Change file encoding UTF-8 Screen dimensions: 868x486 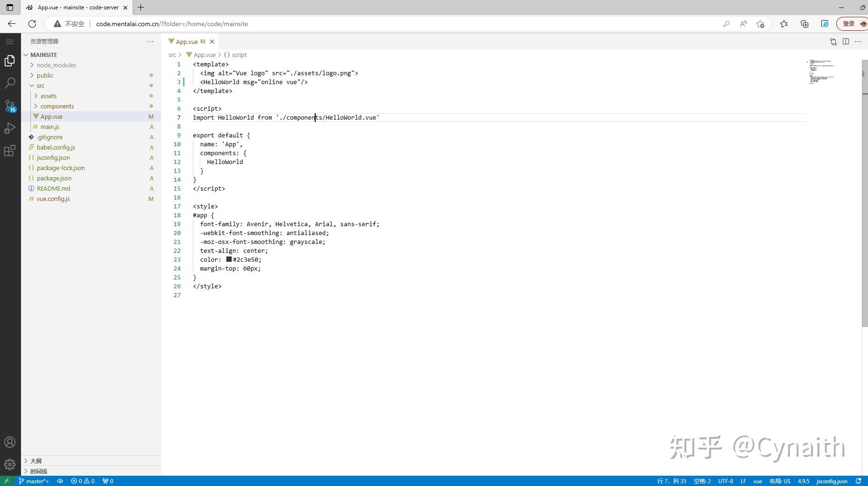[x=726, y=481]
